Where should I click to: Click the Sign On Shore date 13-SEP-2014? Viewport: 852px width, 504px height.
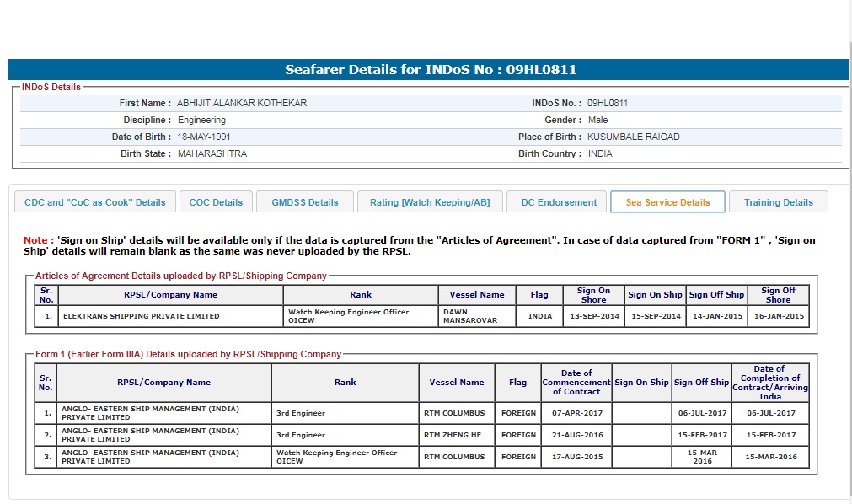pos(593,316)
